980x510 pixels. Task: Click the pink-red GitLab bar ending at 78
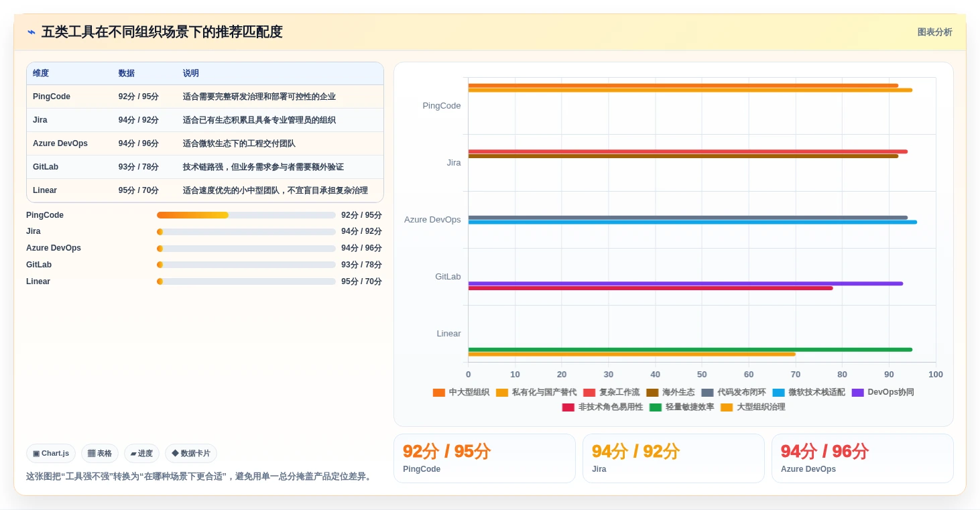[x=650, y=288]
